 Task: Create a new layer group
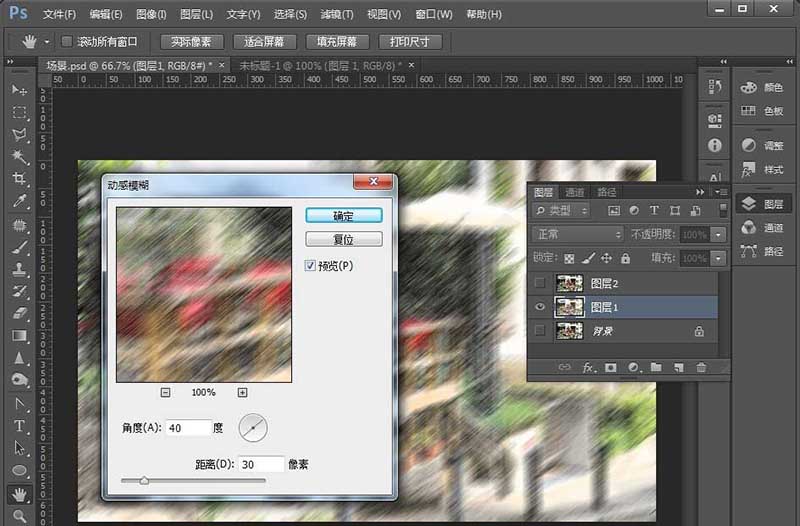click(656, 367)
